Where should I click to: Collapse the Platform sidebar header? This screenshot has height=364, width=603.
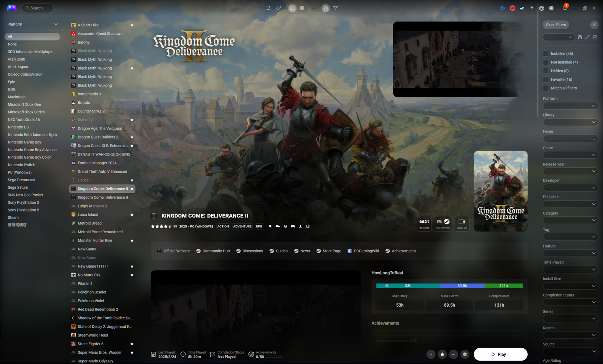coord(56,24)
